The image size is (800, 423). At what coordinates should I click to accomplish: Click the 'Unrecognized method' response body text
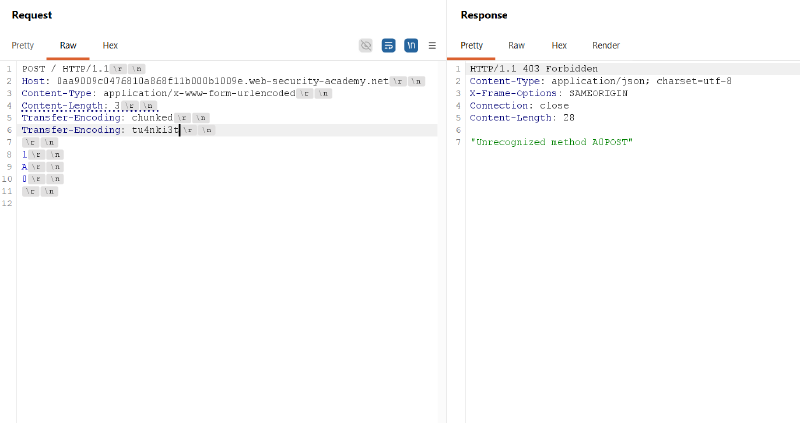[x=551, y=142]
